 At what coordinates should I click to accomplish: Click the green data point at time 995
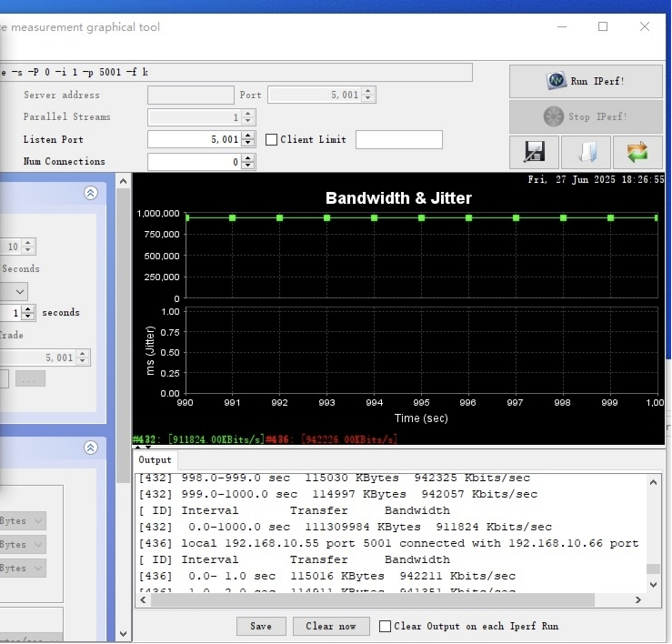click(421, 217)
